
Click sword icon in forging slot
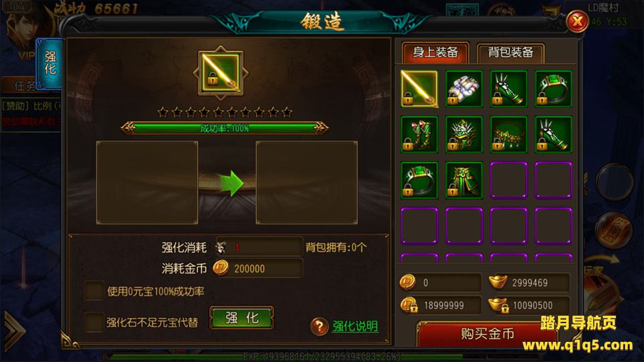pos(221,73)
